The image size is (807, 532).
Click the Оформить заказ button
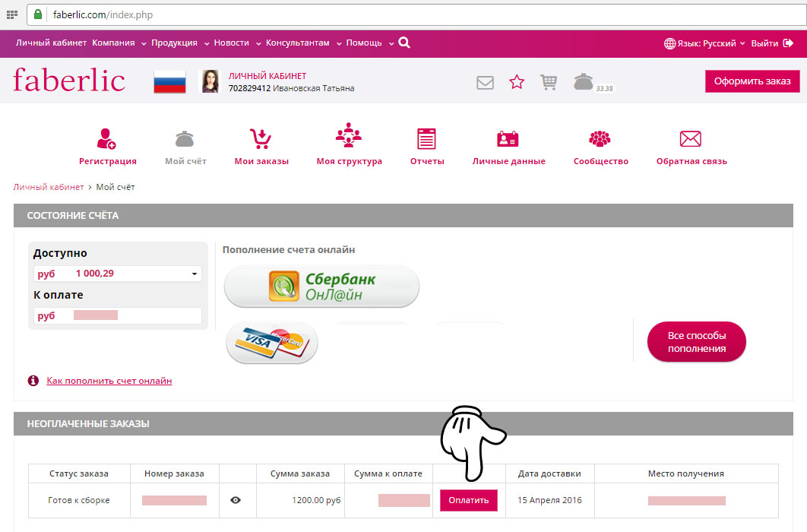coord(752,81)
